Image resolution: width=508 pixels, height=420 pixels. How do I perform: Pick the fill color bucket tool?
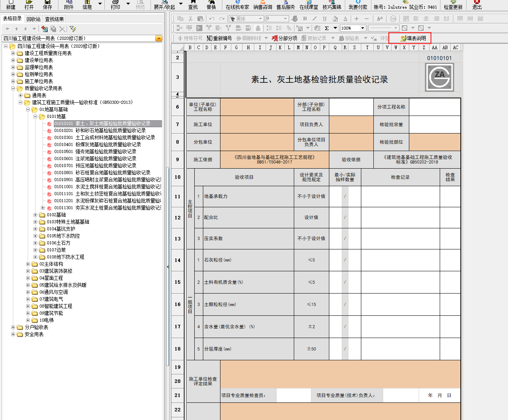pos(335,19)
